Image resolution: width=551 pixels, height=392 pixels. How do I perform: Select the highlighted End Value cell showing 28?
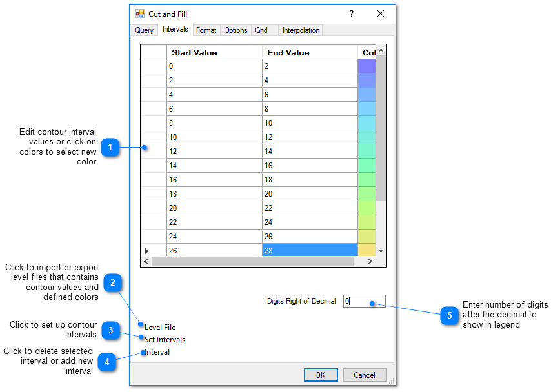coord(310,250)
